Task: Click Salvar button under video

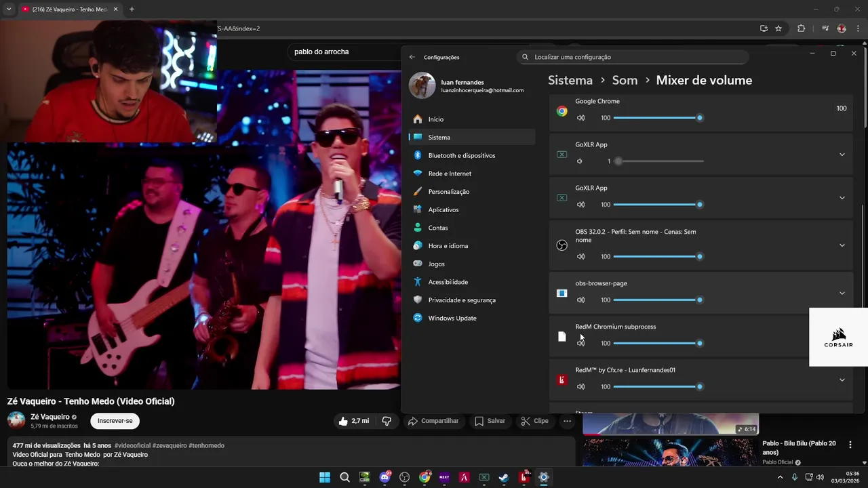Action: pos(490,421)
